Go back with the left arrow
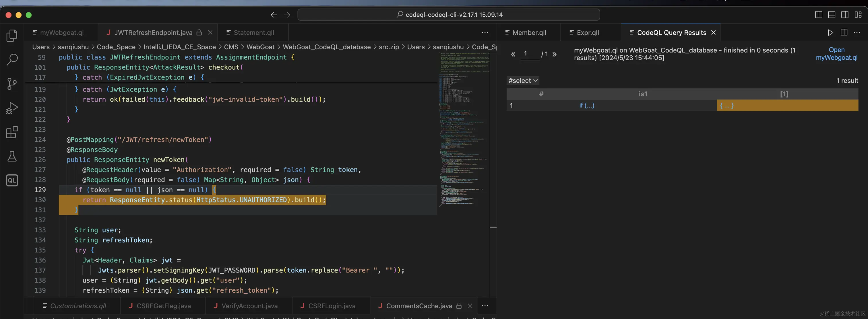Image resolution: width=868 pixels, height=319 pixels. point(274,15)
